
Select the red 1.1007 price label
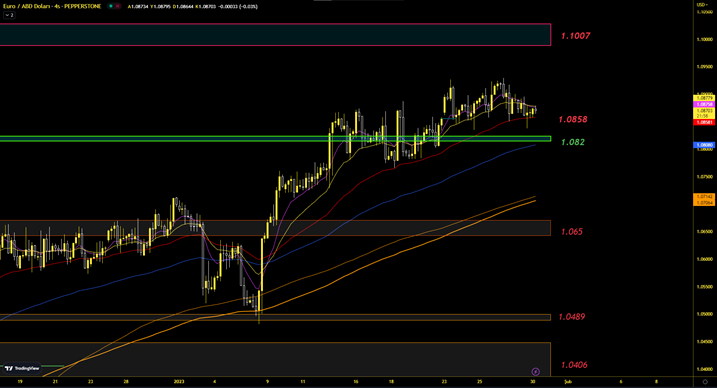pos(575,36)
